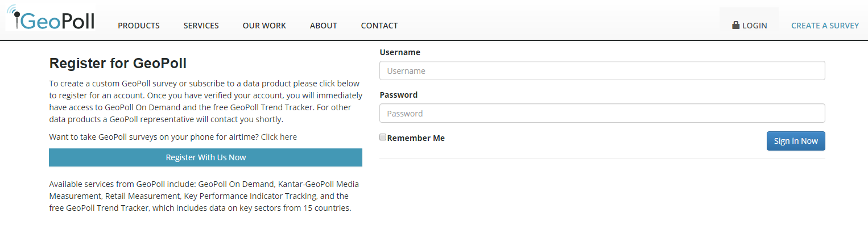Select CONTACT in the navigation bar
The image size is (868, 233).
[x=379, y=26]
